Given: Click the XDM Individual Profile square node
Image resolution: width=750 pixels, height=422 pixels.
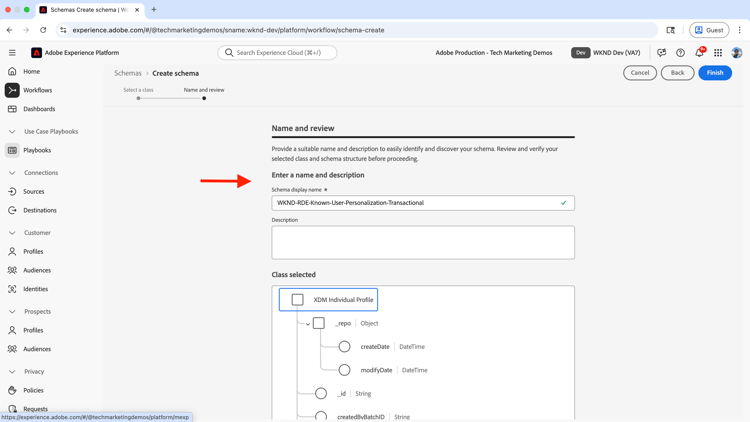Looking at the screenshot, I should pos(297,300).
